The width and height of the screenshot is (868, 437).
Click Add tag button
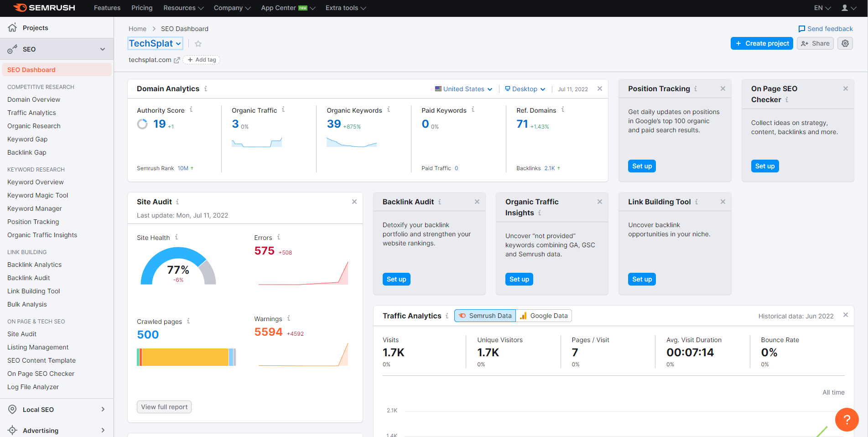[x=202, y=60]
